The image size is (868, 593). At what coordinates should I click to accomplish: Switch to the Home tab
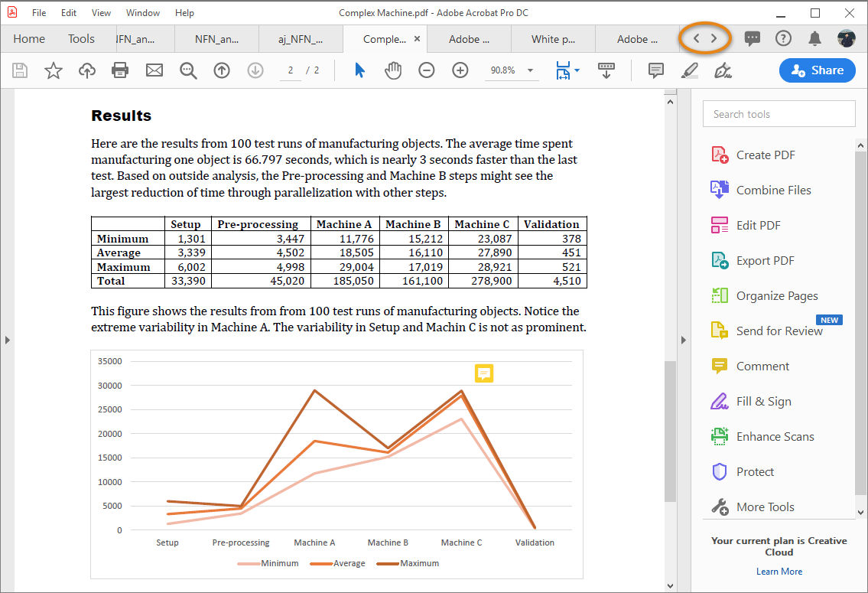click(28, 38)
